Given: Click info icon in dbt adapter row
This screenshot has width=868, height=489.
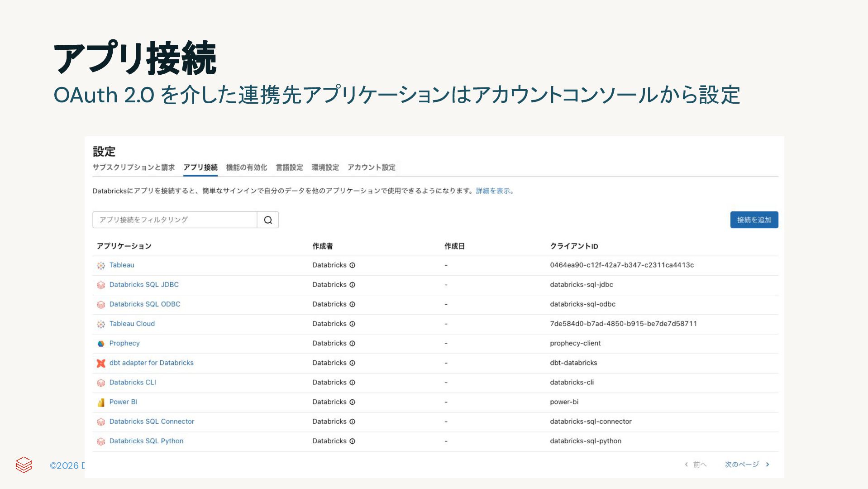Looking at the screenshot, I should tap(352, 363).
